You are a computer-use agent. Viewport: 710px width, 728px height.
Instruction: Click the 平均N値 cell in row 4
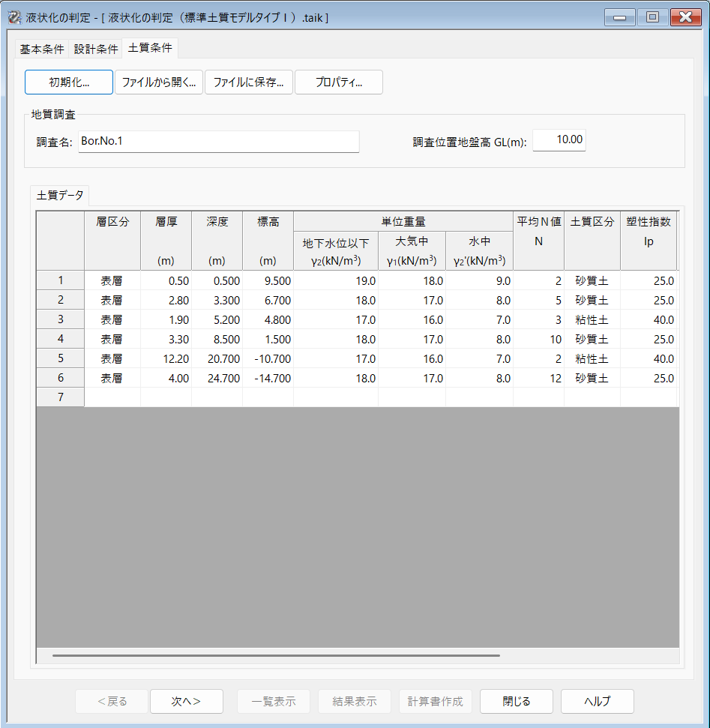tap(538, 339)
